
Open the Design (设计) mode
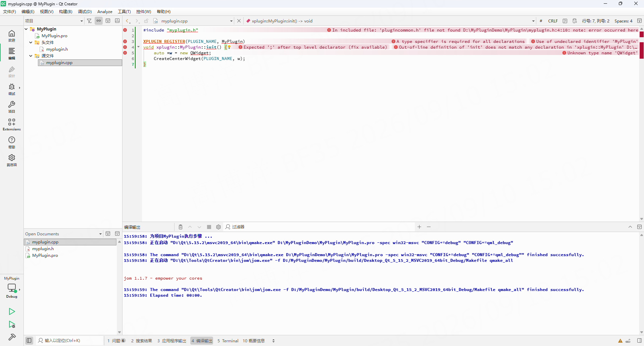point(12,71)
